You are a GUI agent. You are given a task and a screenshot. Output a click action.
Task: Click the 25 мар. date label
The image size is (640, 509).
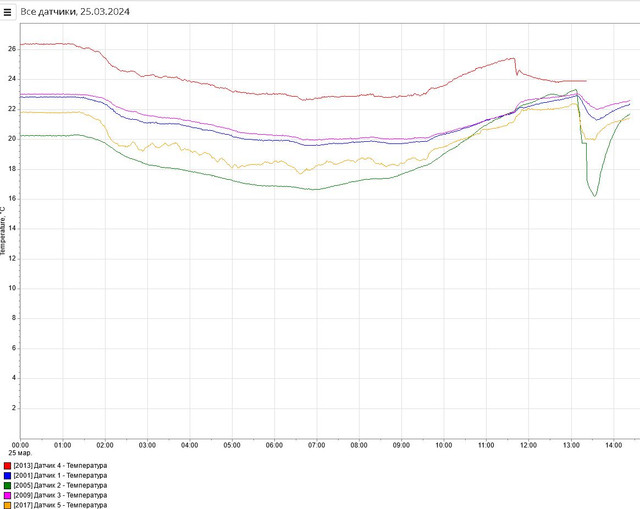pos(20,453)
